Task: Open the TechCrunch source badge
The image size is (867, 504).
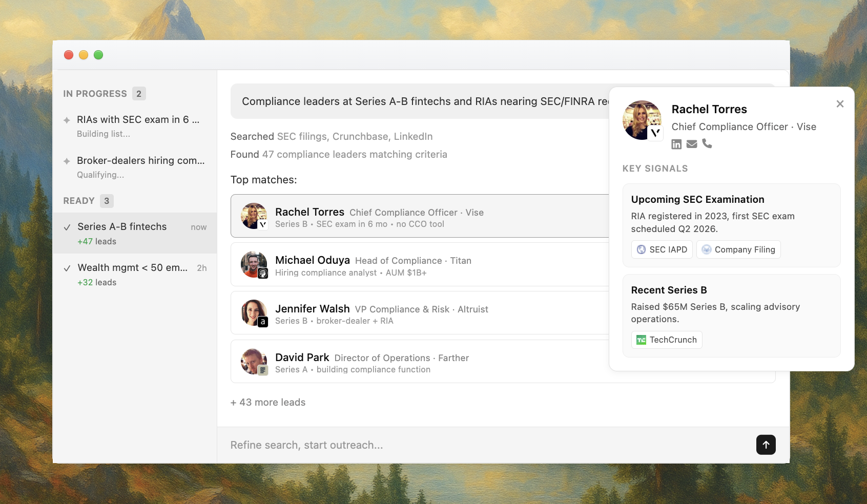Action: (666, 340)
